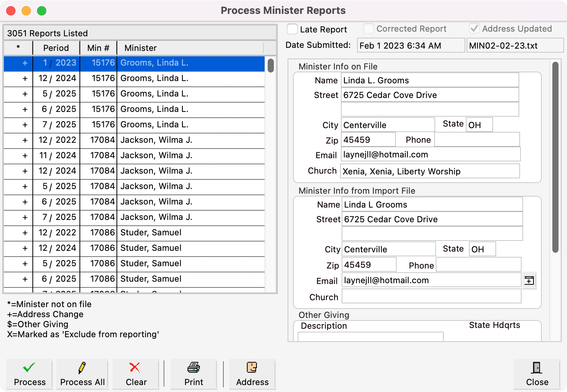Click the door icon on the Close button
The image size is (567, 392).
(x=536, y=368)
